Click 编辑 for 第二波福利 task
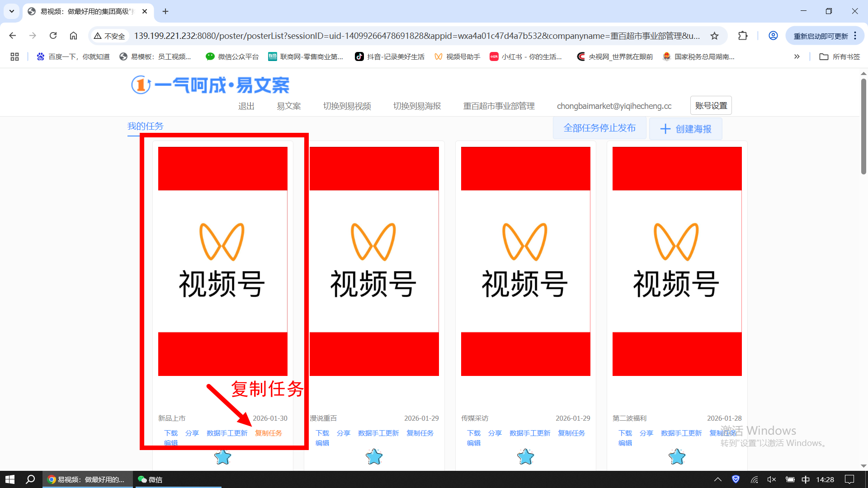The width and height of the screenshot is (868, 488). [x=625, y=443]
